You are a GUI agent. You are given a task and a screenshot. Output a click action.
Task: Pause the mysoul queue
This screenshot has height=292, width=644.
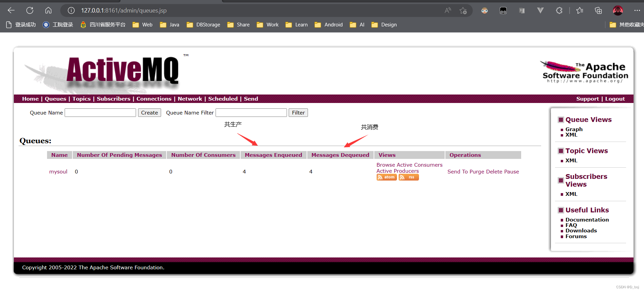[511, 171]
